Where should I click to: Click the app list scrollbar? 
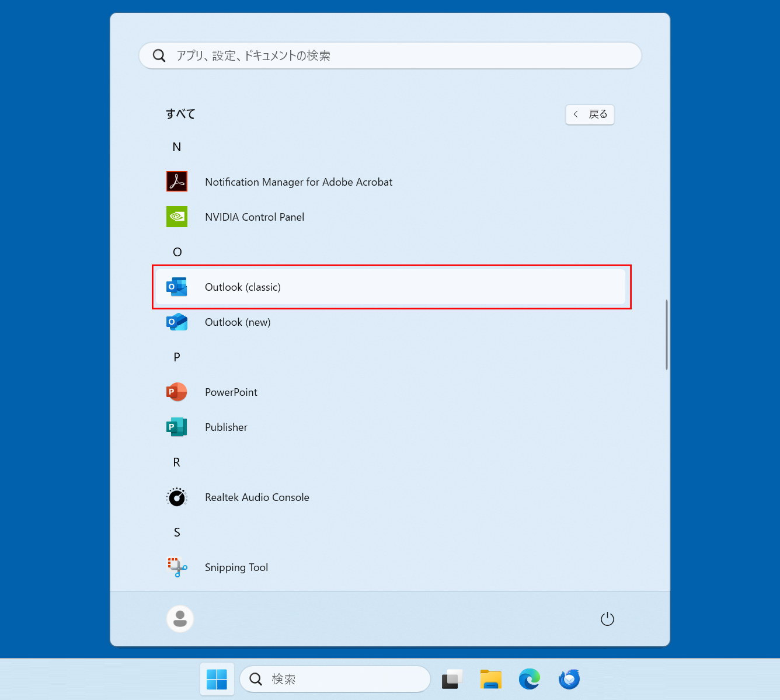coord(667,335)
